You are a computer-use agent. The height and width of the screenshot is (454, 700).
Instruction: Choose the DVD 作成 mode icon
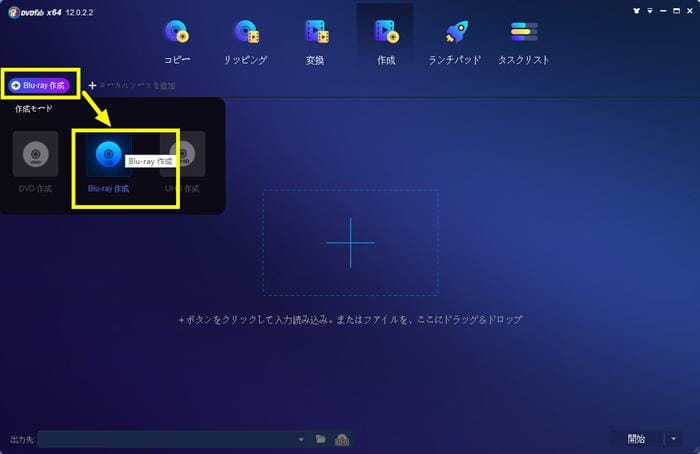point(35,154)
